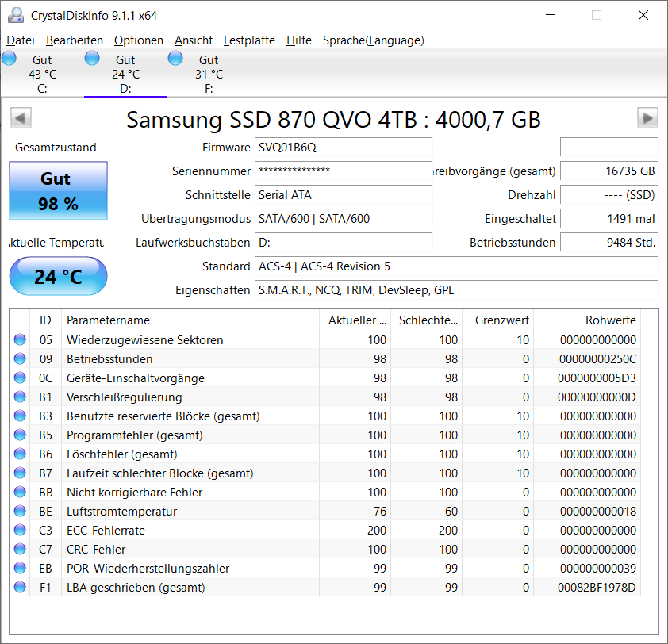Click status orb of Löschfehler row
668x644 pixels.
20,454
